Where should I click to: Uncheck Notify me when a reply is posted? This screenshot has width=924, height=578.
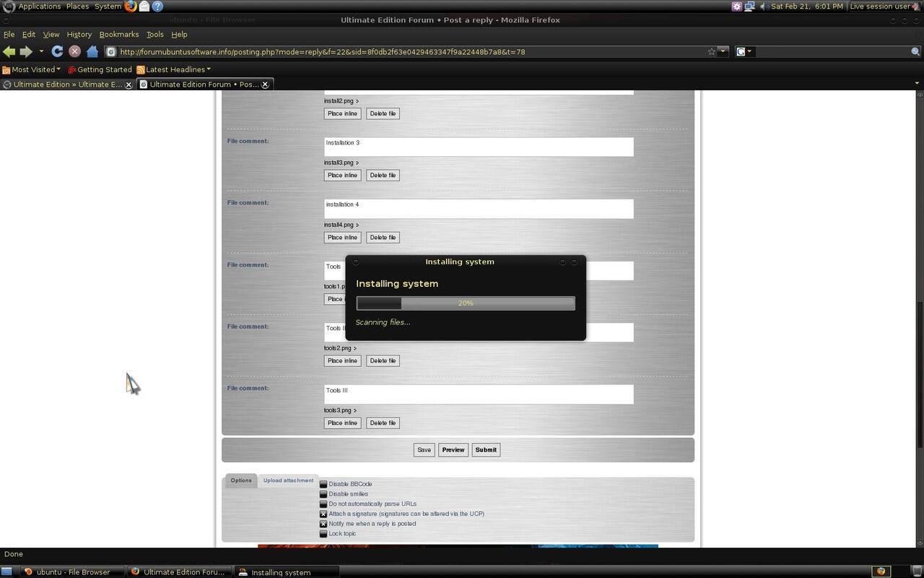click(323, 524)
